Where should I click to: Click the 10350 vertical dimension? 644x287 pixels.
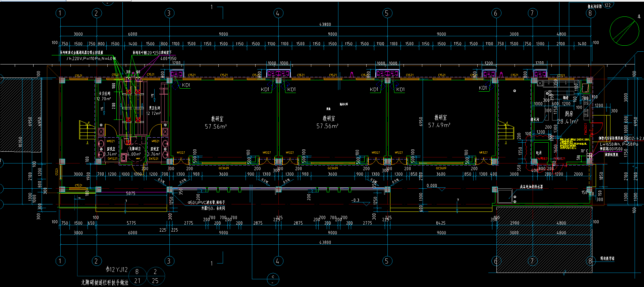pyautogui.click(x=20, y=142)
